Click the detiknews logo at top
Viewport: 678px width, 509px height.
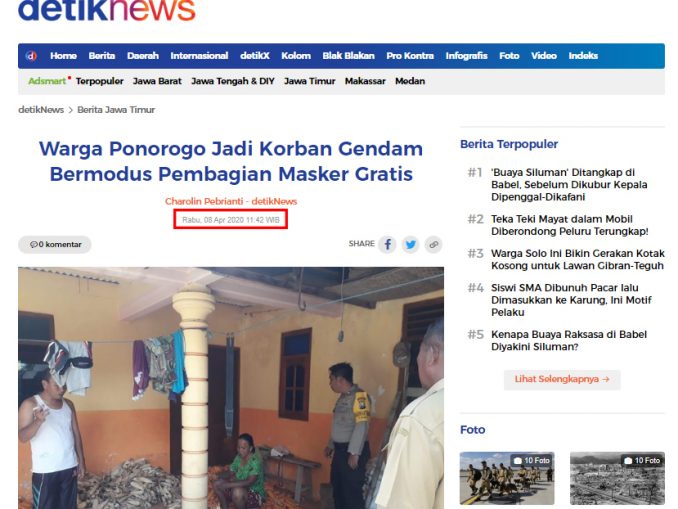(107, 10)
